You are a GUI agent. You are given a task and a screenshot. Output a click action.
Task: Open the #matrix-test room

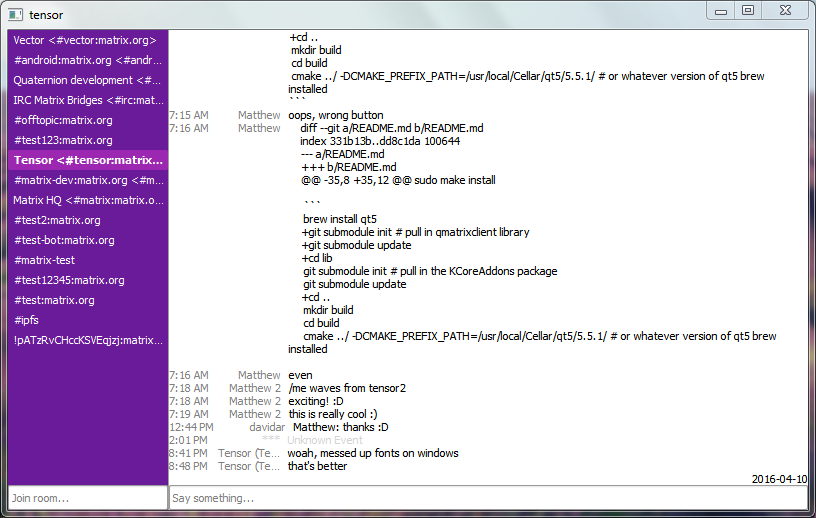[87, 260]
